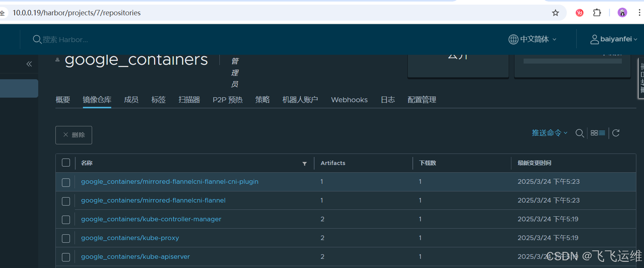Image resolution: width=644 pixels, height=268 pixels.
Task: Open the 中文简体 language dropdown
Action: coord(538,39)
